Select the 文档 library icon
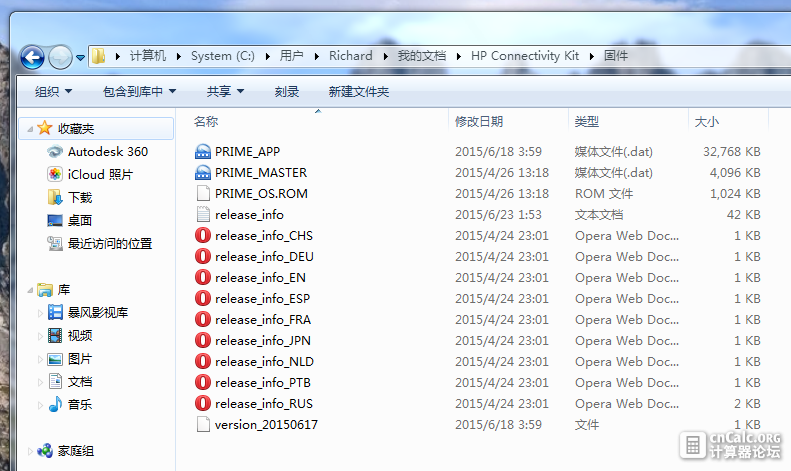The height and width of the screenshot is (471, 791). tap(55, 381)
